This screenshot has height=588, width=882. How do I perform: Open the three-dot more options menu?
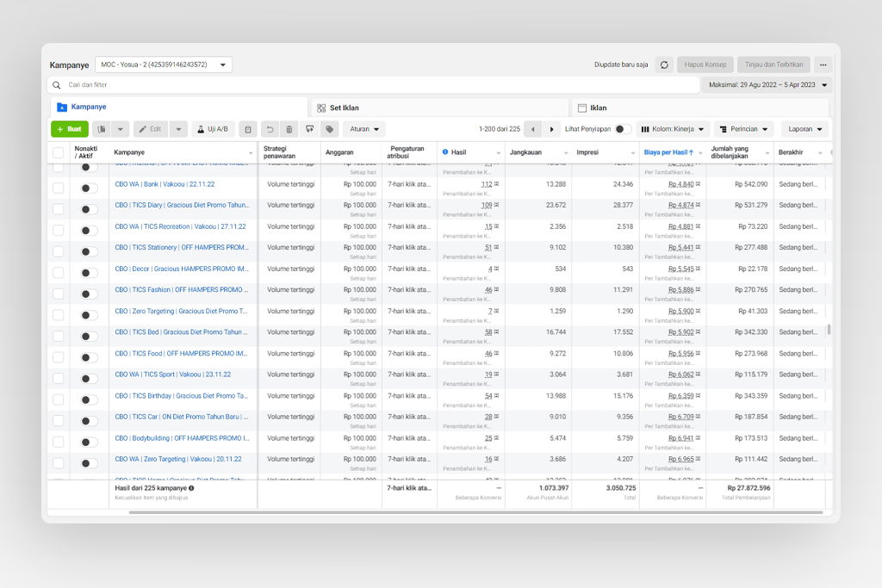pyautogui.click(x=823, y=65)
